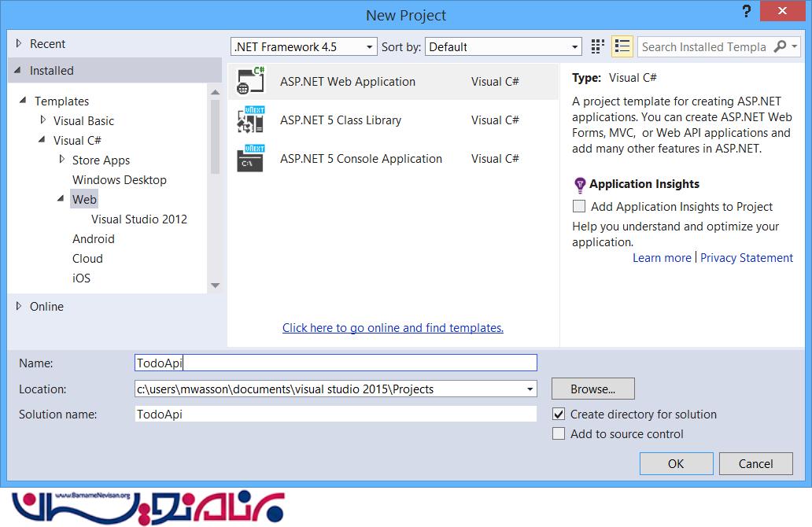Expand the Online templates section
This screenshot has height=527, width=812.
19,307
